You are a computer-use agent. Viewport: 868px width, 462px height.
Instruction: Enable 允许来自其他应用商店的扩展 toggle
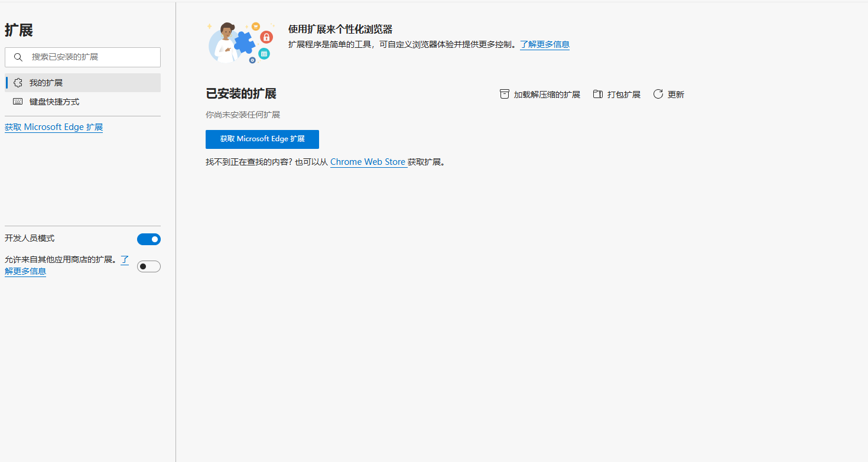149,266
